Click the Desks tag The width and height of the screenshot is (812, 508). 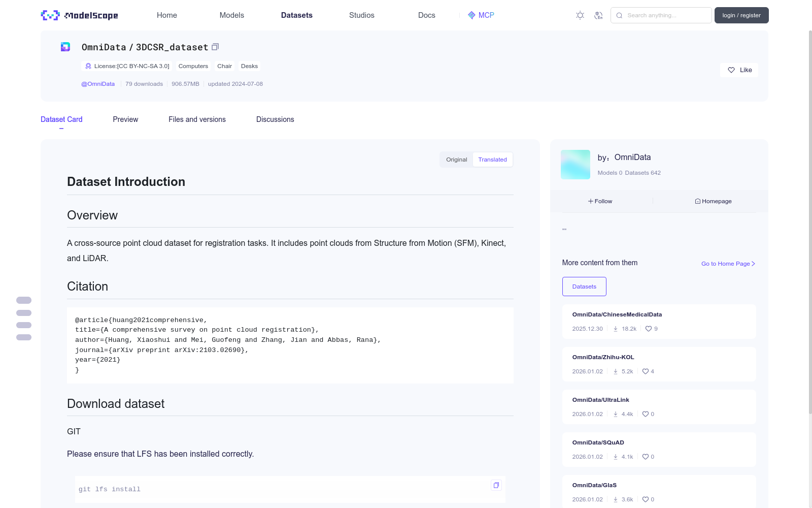pos(249,66)
